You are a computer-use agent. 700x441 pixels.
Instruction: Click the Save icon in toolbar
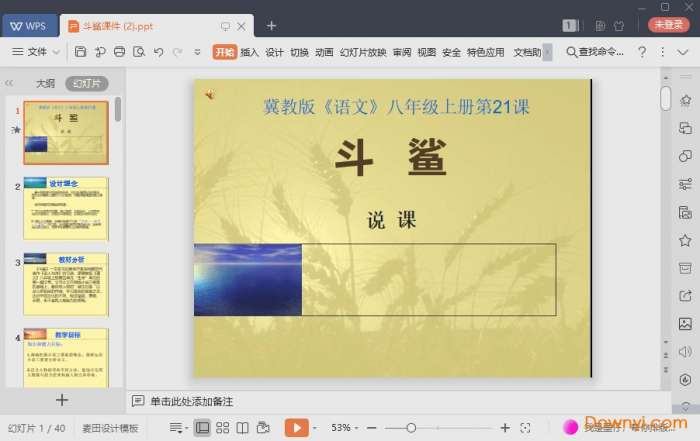[x=80, y=52]
